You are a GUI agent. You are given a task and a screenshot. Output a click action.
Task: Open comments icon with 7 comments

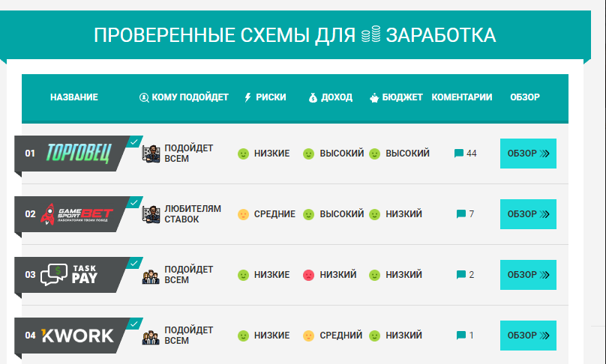point(461,214)
